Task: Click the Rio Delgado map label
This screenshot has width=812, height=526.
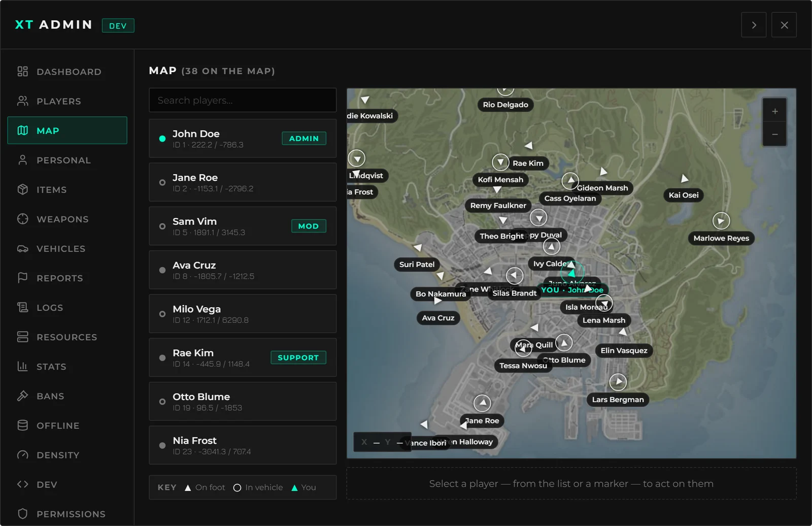Action: point(505,105)
